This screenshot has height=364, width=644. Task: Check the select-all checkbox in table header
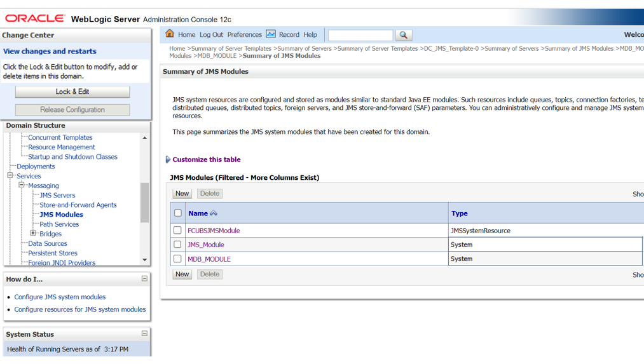[x=178, y=213]
